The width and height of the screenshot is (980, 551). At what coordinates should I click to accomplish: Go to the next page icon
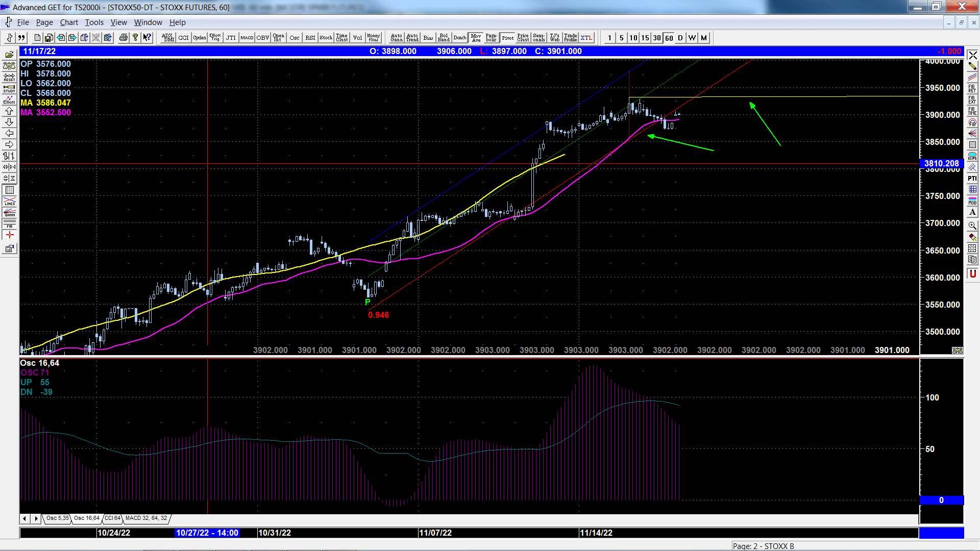(x=72, y=38)
